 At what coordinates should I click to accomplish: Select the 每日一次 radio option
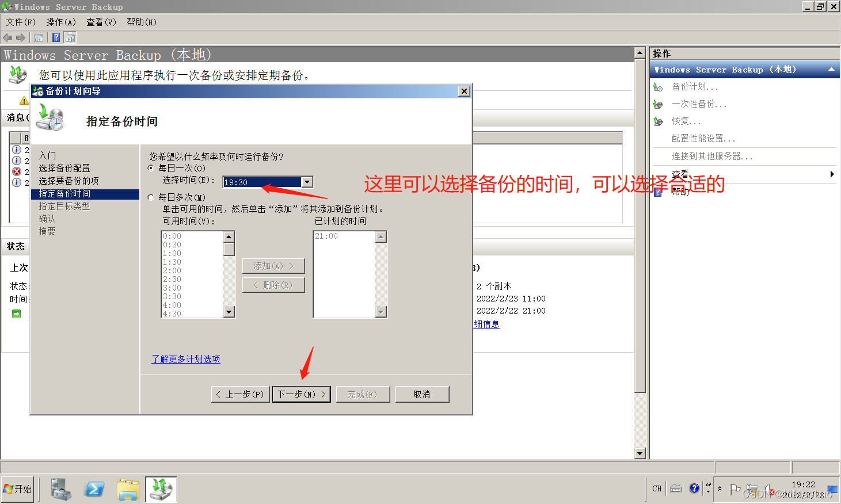click(x=151, y=168)
